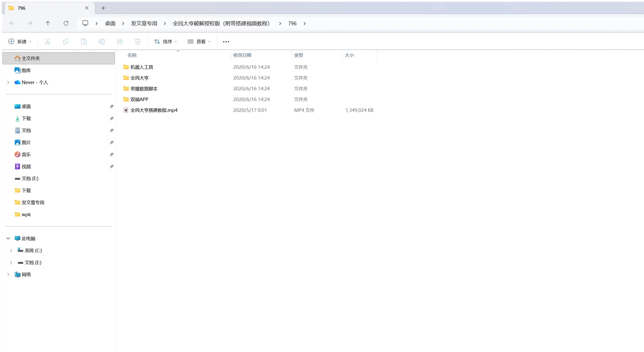Go back using the back arrow

12,23
